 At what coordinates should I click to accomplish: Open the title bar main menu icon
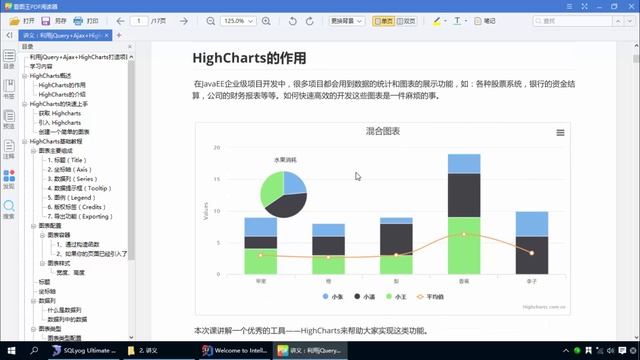(569, 7)
